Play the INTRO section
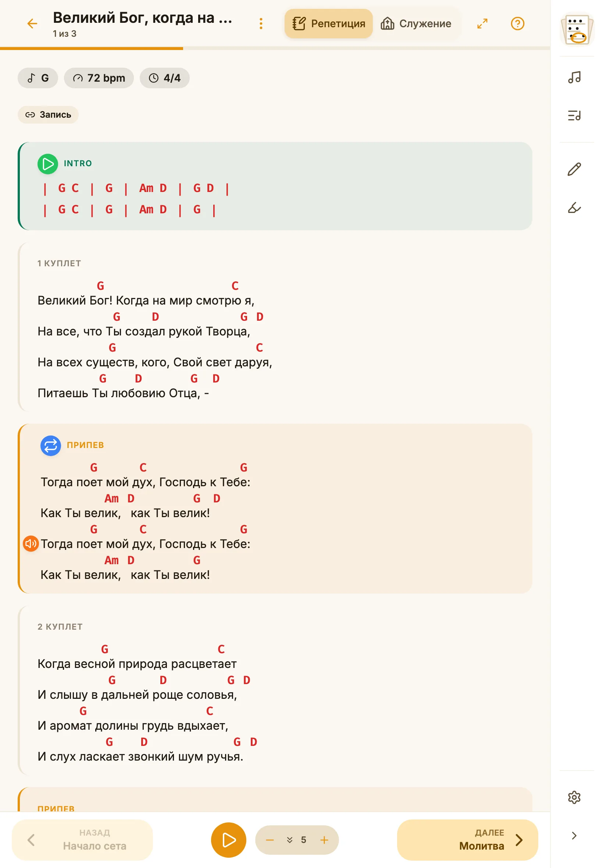This screenshot has width=603, height=868. coord(47,164)
